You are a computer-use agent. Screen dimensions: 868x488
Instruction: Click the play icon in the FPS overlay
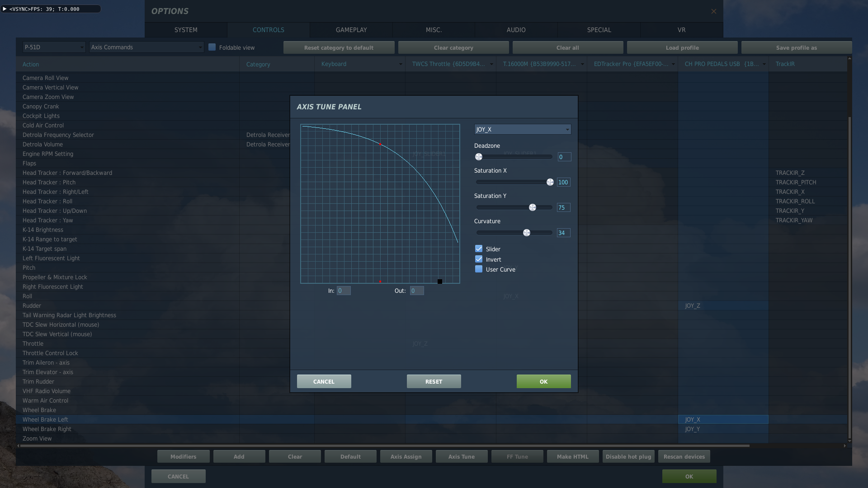click(x=5, y=9)
